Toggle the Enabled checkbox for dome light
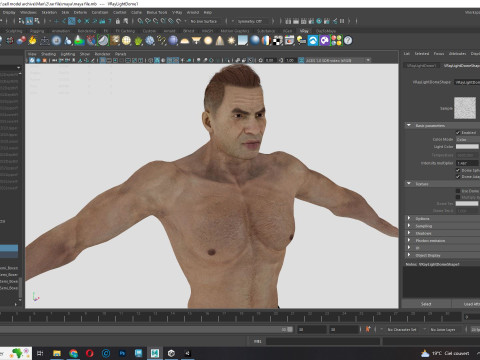The image size is (480, 360). pos(458,133)
